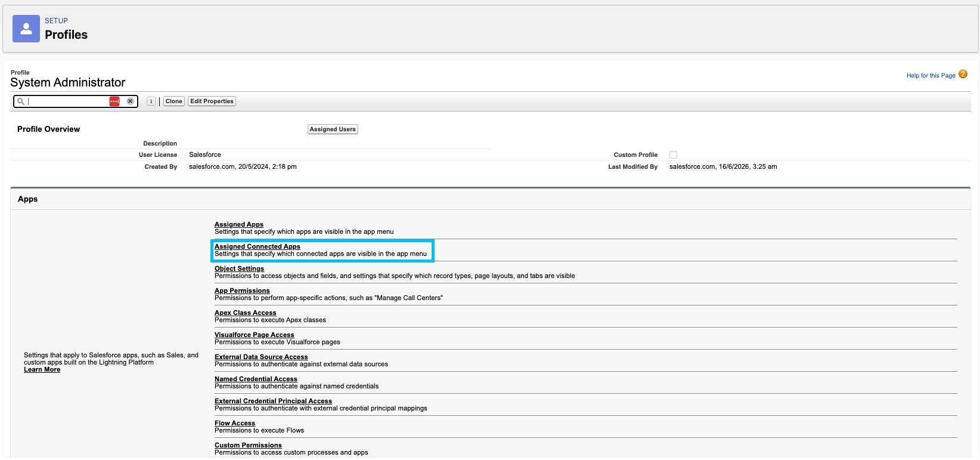Viewport: 980px width, 460px height.
Task: Open the Custom Permissions page
Action: coord(248,445)
